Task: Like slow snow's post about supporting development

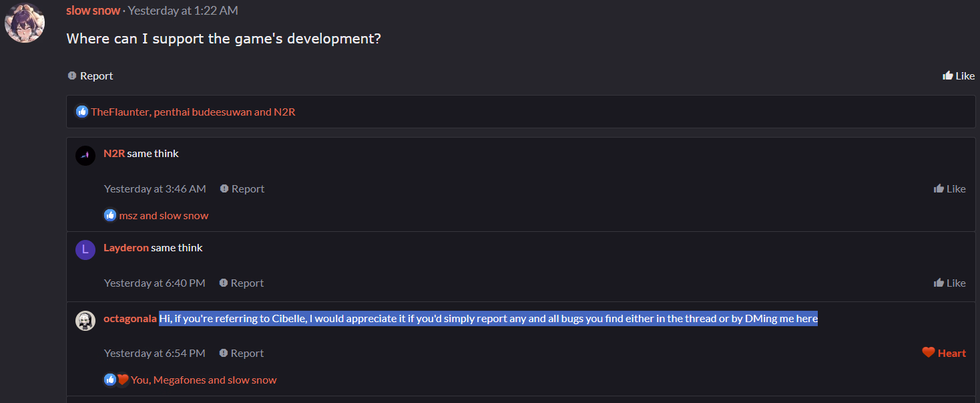Action: tap(958, 76)
